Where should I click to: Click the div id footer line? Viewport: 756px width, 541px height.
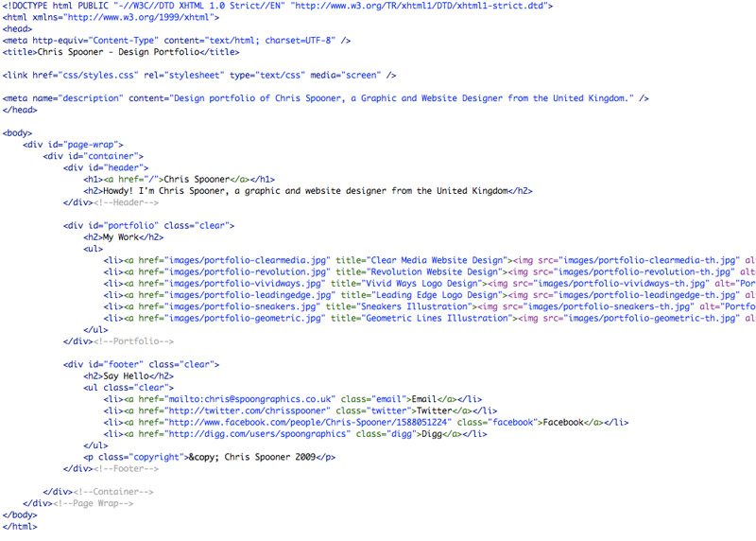(x=141, y=365)
